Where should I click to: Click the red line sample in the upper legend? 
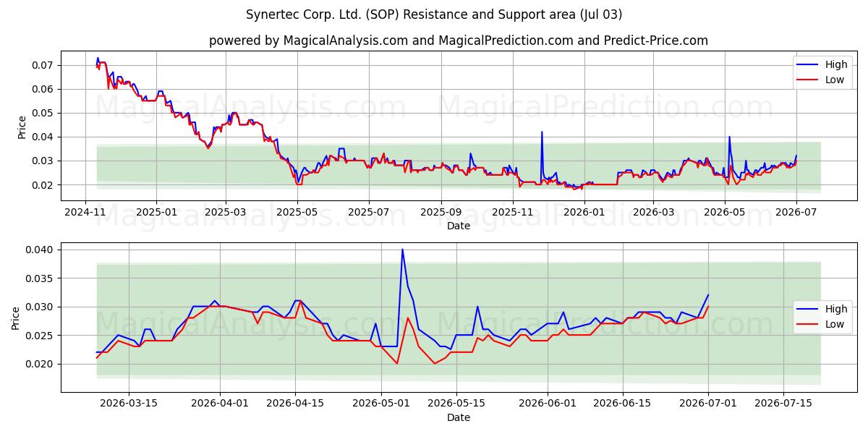click(x=808, y=80)
